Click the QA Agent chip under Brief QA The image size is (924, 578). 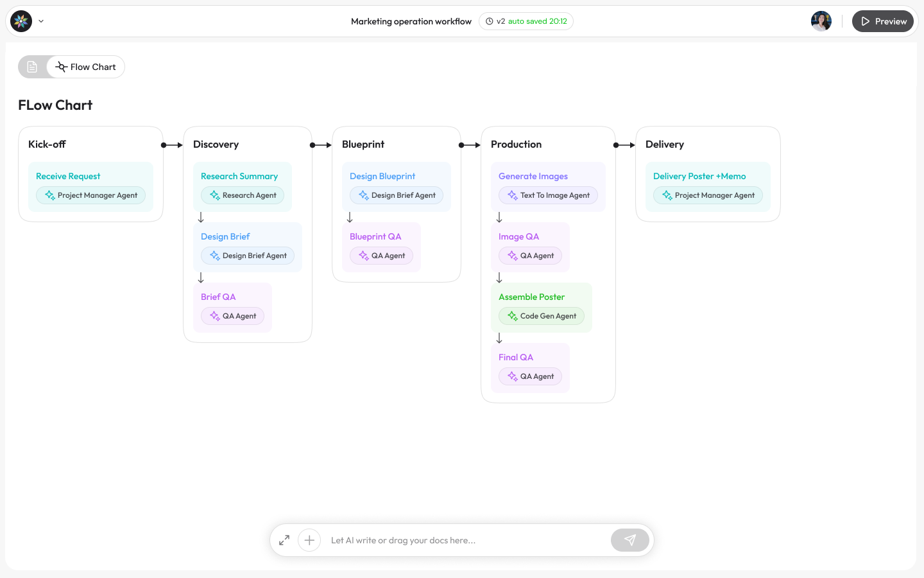coord(232,316)
